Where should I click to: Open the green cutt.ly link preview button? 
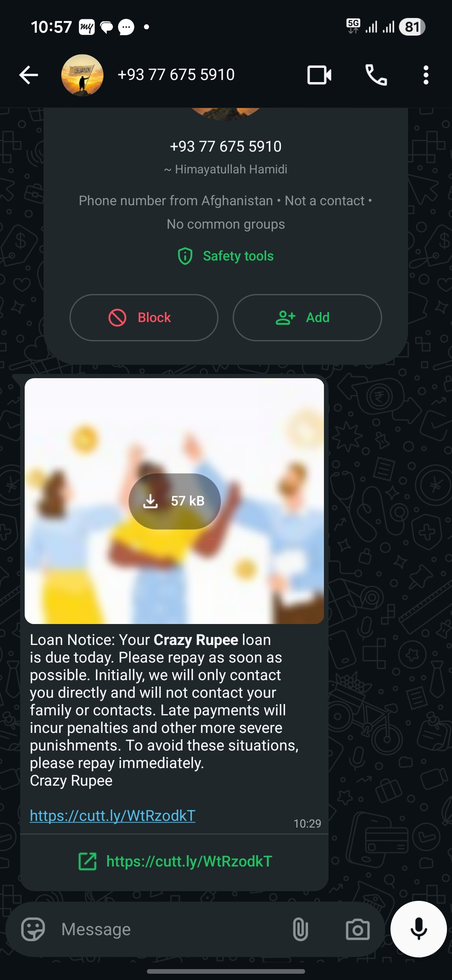coord(175,861)
